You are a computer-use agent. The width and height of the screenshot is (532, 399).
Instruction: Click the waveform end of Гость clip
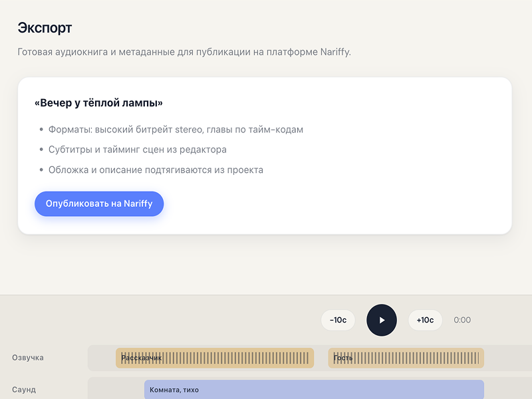pos(475,358)
